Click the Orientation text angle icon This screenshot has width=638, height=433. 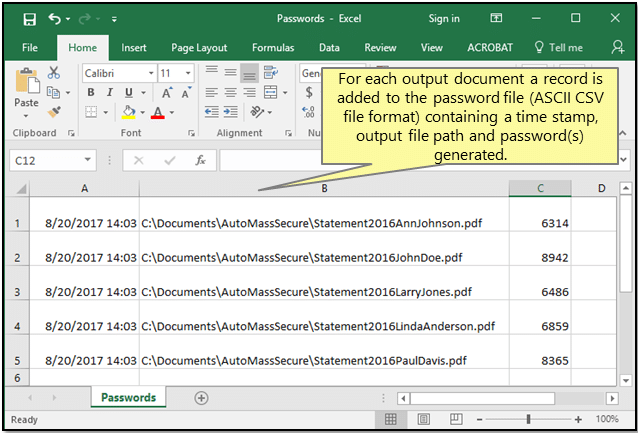coord(257,112)
